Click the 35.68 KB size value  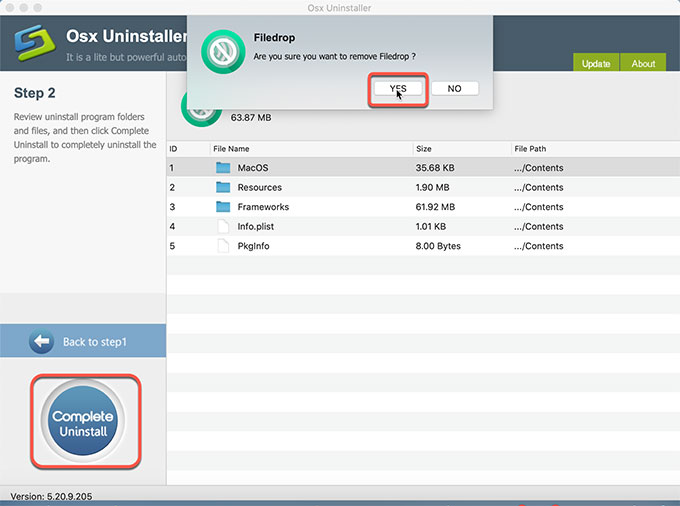[435, 168]
